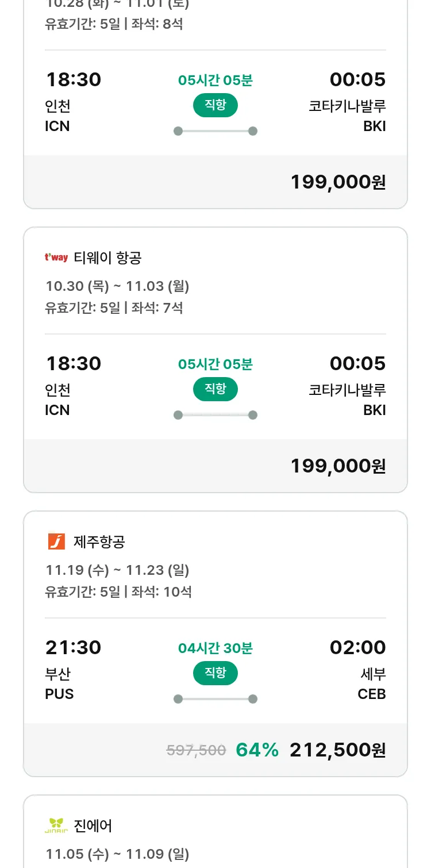
Task: Choose the 199,000원 price on the T'way card
Action: tap(338, 466)
